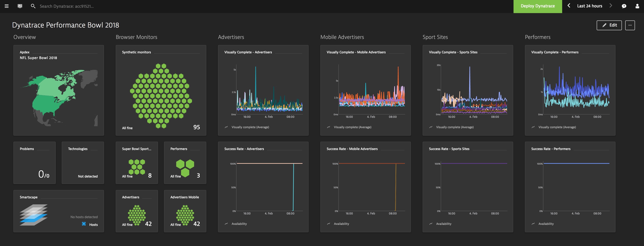Click the Hosts label in Smartscape
Viewport: 644px width, 246px height.
[94, 225]
